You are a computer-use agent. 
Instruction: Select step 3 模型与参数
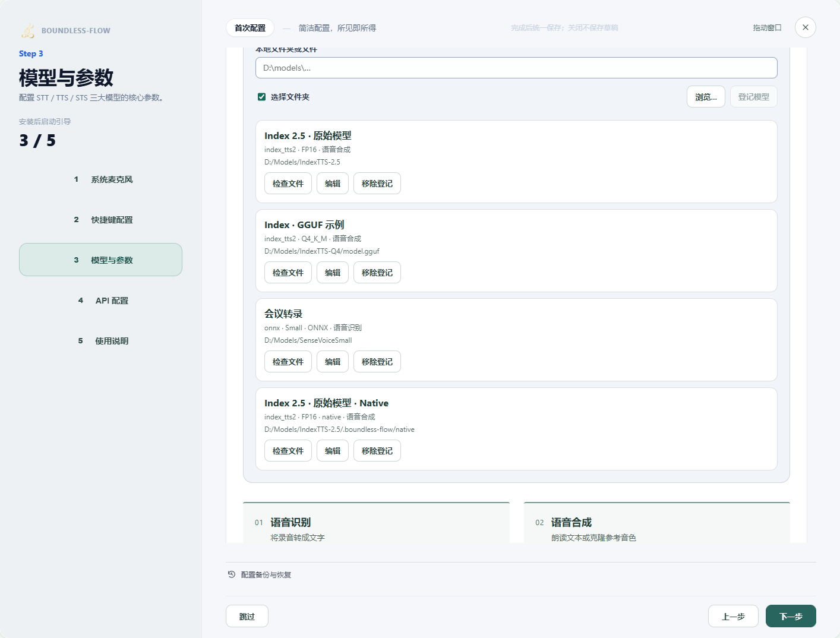[x=101, y=260]
